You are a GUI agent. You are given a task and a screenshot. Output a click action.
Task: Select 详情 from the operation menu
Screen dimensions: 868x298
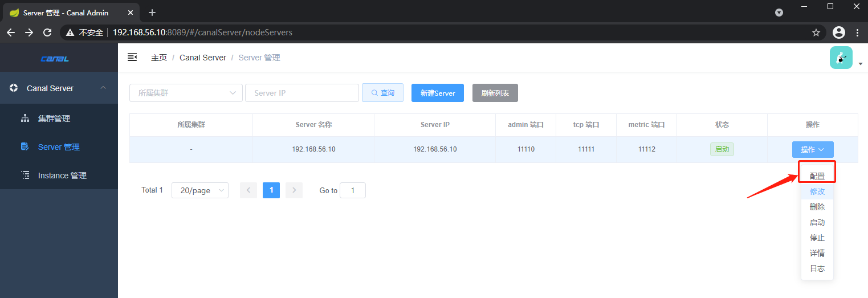point(817,253)
